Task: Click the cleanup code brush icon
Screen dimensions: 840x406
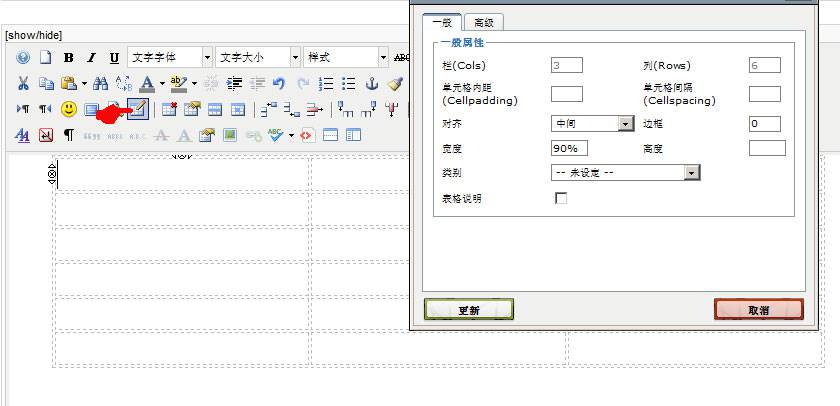Action: click(395, 83)
